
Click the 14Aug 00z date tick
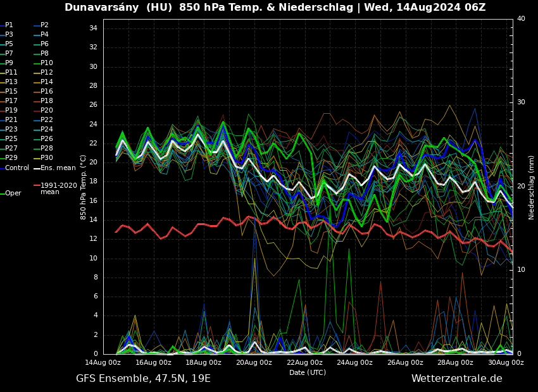pyautogui.click(x=103, y=362)
